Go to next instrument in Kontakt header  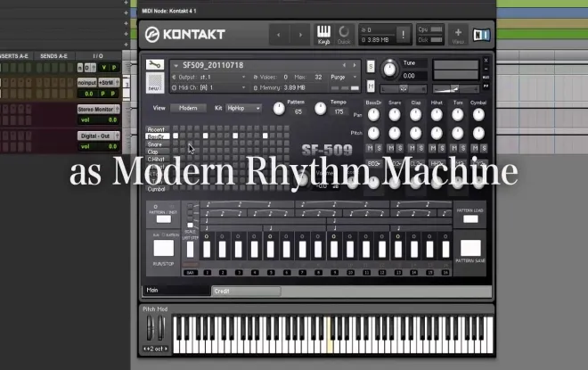(x=300, y=35)
